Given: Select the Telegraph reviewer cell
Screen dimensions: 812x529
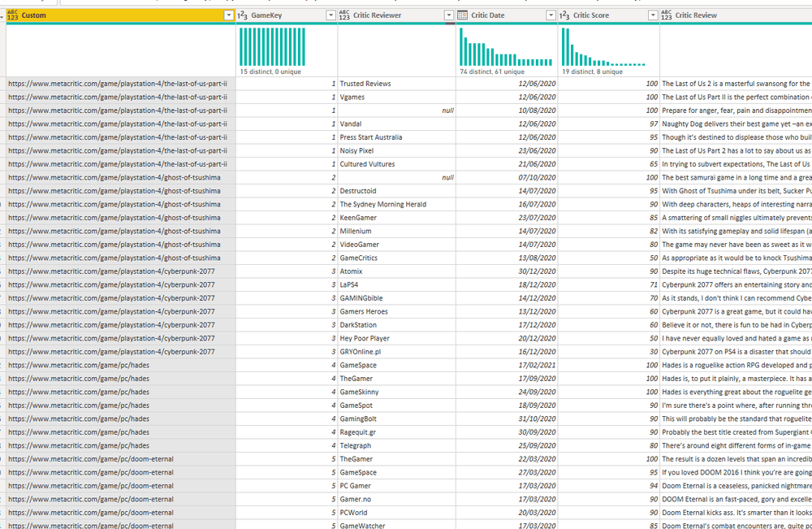Looking at the screenshot, I should [397, 446].
